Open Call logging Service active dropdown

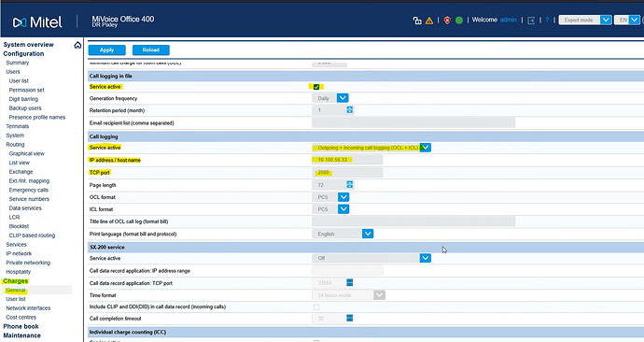371,148
